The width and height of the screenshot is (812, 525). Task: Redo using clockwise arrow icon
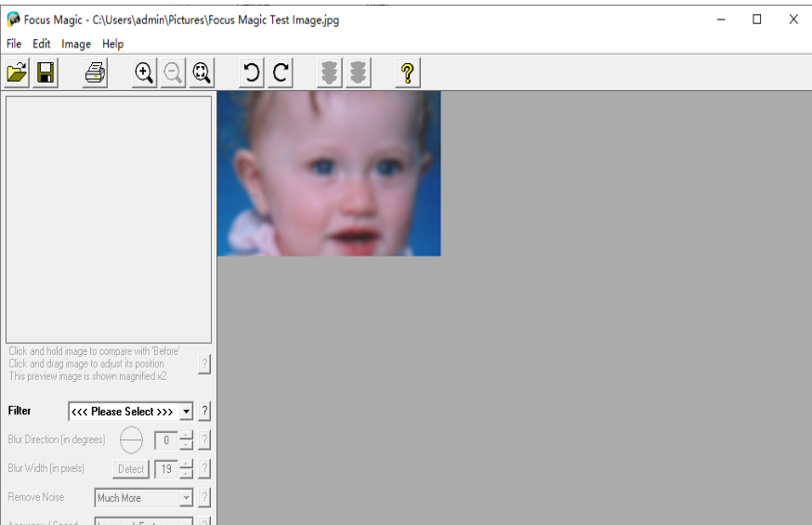tap(281, 72)
